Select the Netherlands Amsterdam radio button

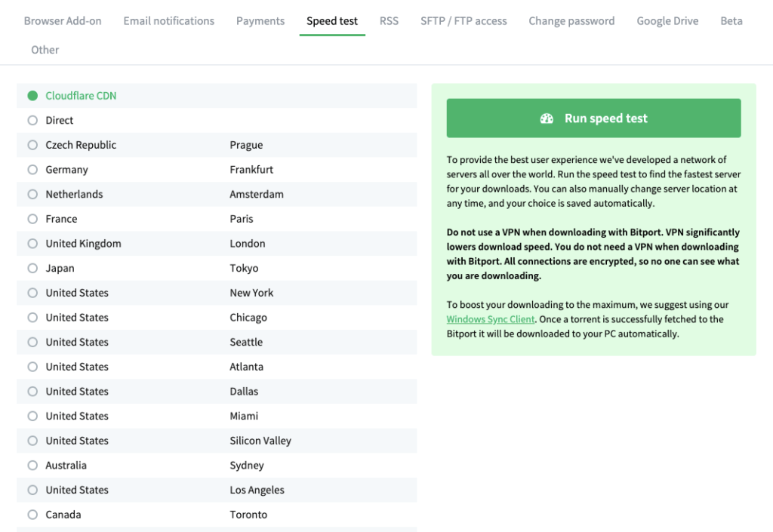(32, 194)
